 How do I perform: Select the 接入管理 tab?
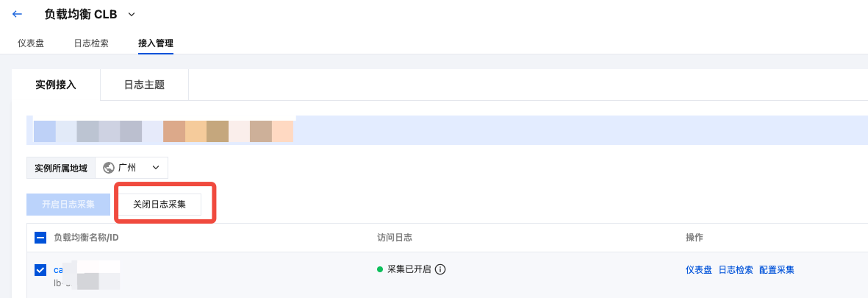(156, 43)
